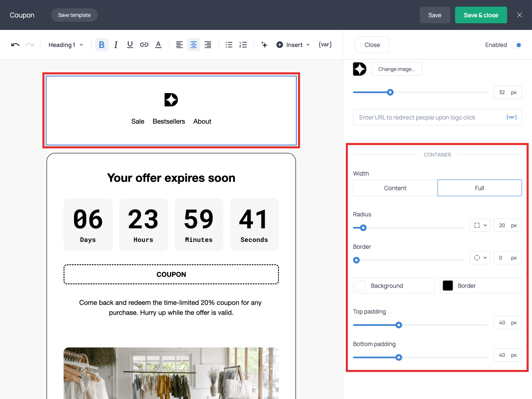
Task: Insert a bulleted list
Action: (x=229, y=45)
